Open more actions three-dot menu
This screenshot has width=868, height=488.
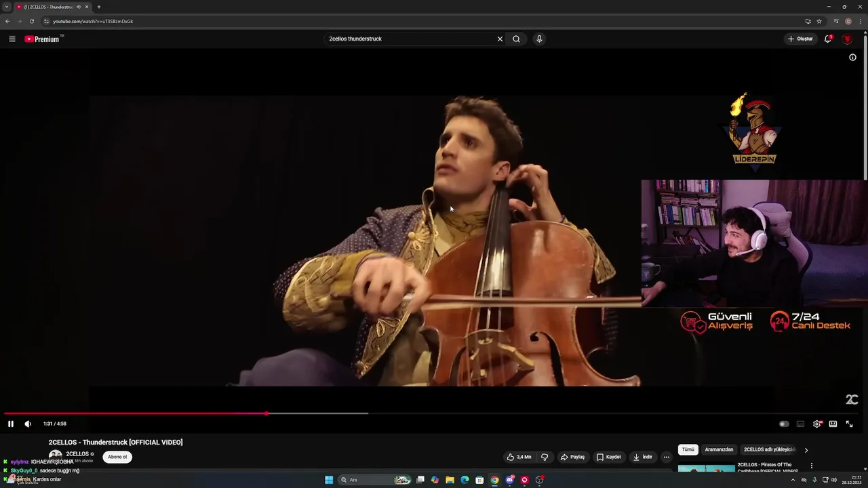(666, 457)
